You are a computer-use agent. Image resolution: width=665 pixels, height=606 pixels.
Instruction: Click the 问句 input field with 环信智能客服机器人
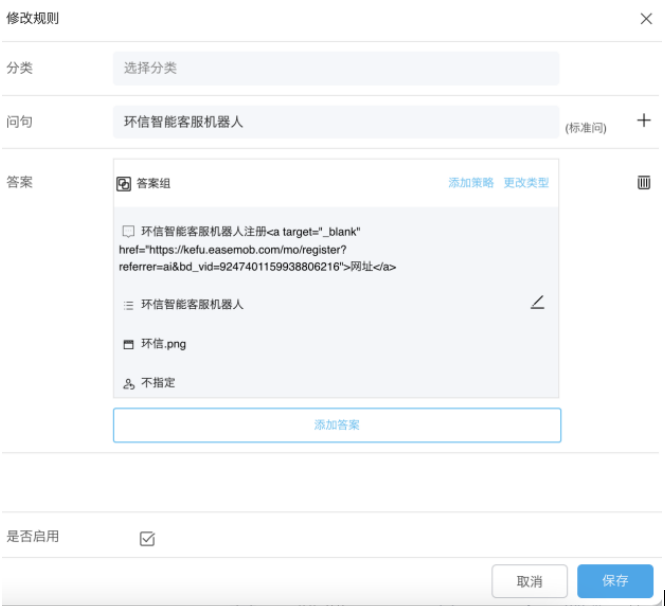[335, 122]
